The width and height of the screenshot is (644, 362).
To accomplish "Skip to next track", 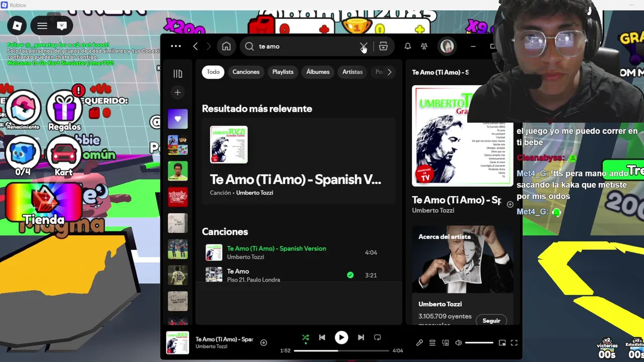I will coord(361,338).
